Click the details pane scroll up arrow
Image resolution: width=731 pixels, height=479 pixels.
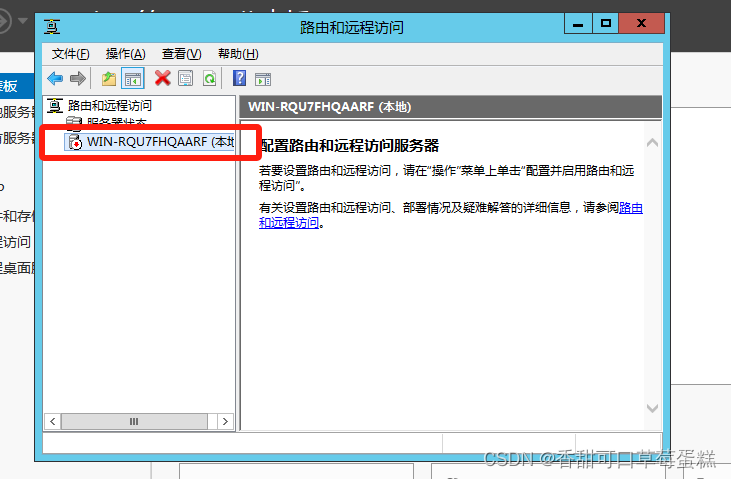652,143
